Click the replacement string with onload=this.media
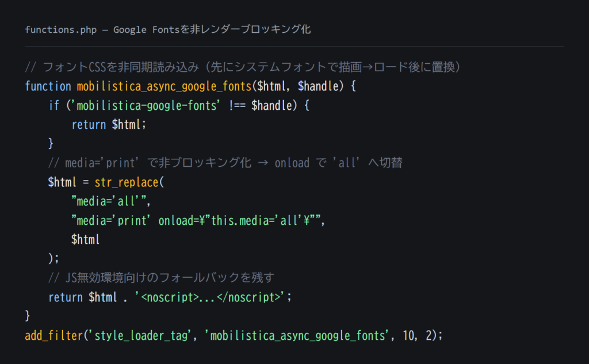 [x=196, y=220]
